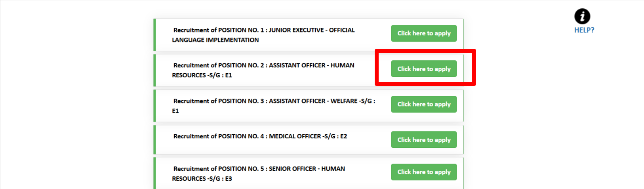Click green left accent bar of Position 1 card

(x=155, y=35)
